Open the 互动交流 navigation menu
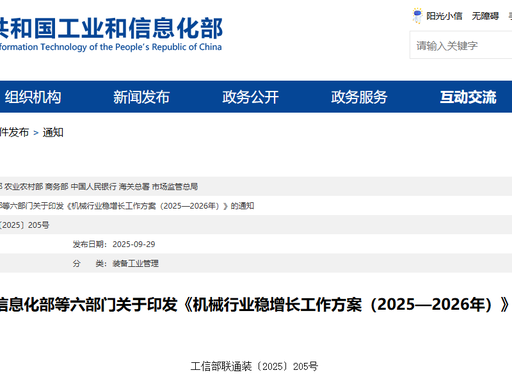The image size is (512, 384). click(x=468, y=97)
